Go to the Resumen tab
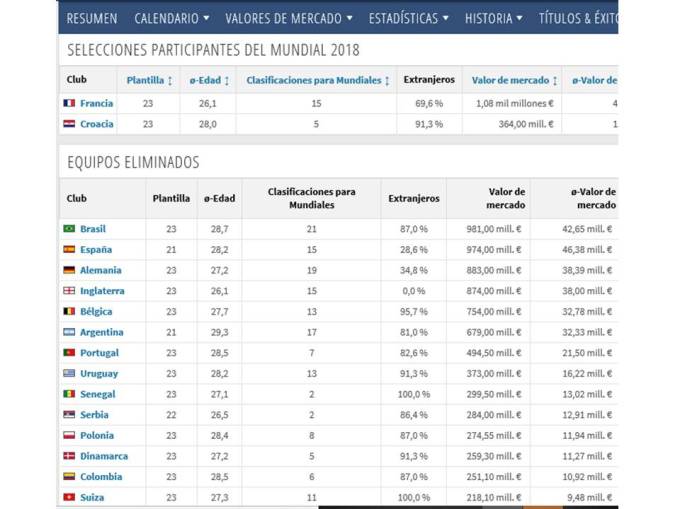Image resolution: width=680 pixels, height=509 pixels. click(92, 18)
